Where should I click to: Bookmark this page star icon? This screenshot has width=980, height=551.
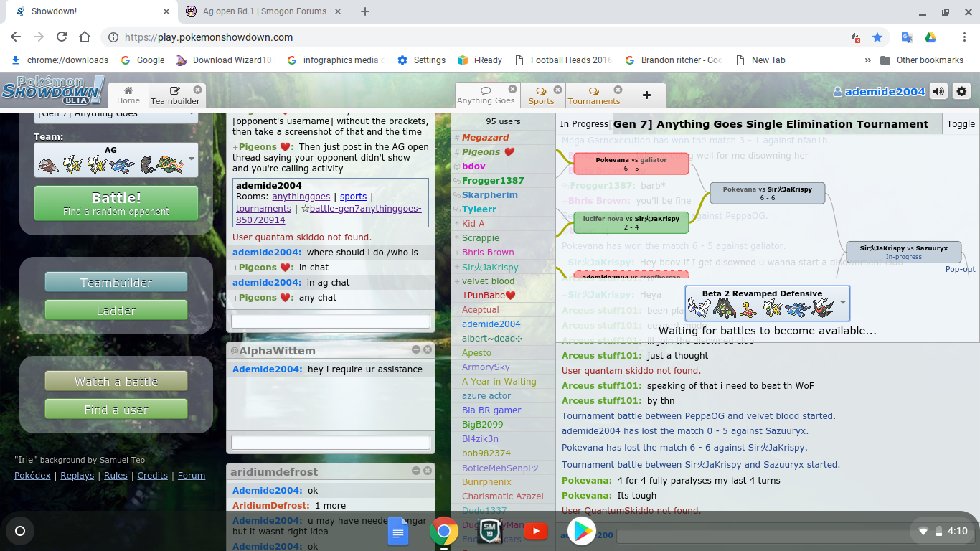click(877, 37)
